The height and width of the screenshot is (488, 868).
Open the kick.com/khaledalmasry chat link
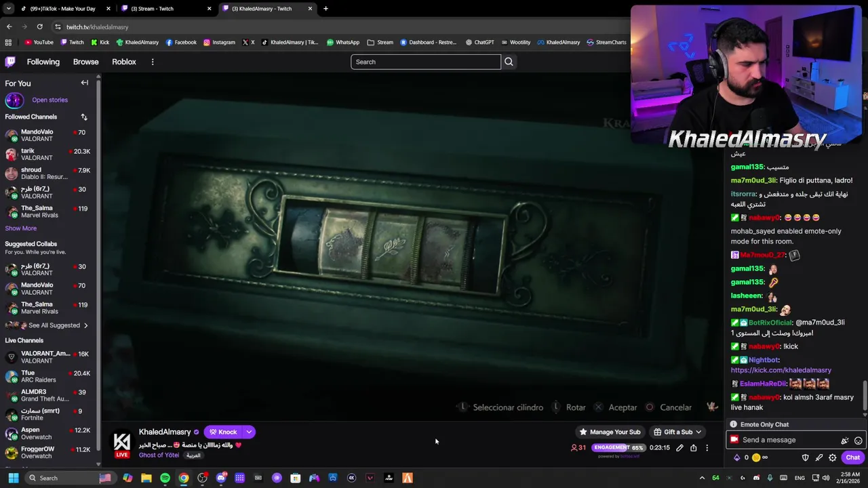pos(781,370)
